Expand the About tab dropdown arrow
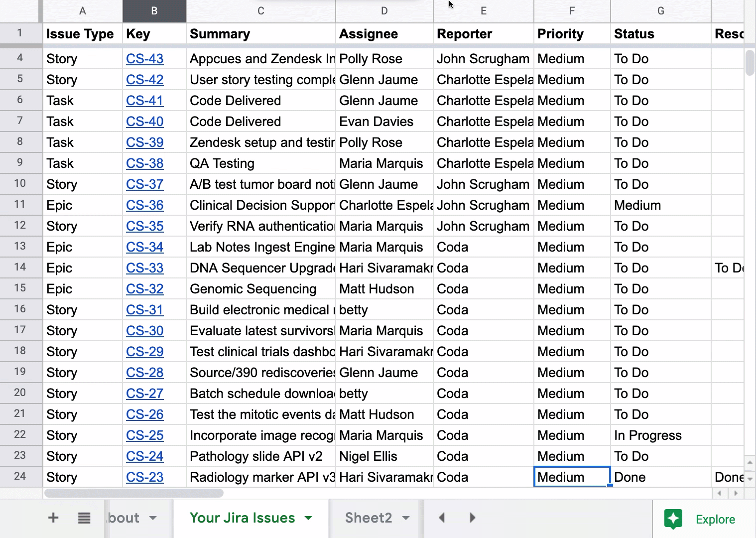756x538 pixels. pyautogui.click(x=153, y=518)
